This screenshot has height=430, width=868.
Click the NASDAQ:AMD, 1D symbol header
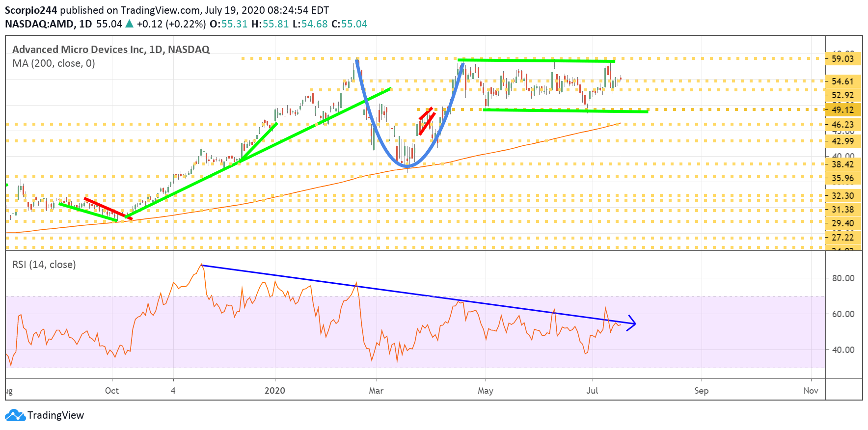pos(49,24)
